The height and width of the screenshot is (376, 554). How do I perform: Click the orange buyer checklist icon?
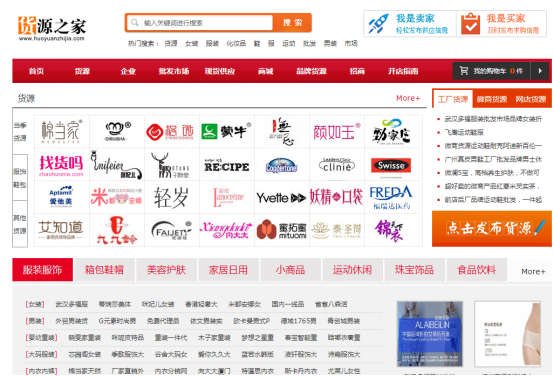[470, 24]
